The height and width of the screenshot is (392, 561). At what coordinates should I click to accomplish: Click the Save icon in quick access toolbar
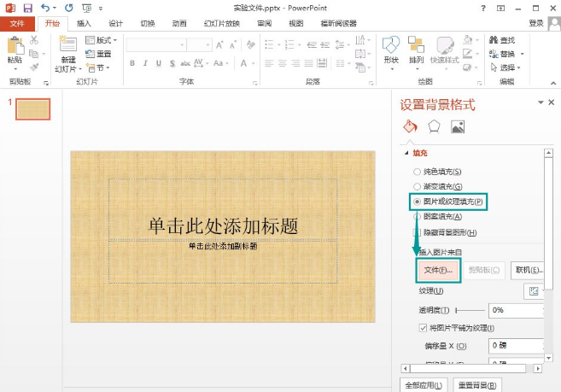(27, 8)
